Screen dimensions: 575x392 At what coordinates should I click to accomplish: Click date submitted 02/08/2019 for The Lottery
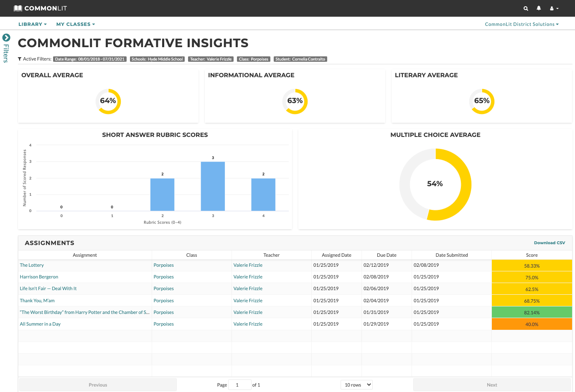426,266
